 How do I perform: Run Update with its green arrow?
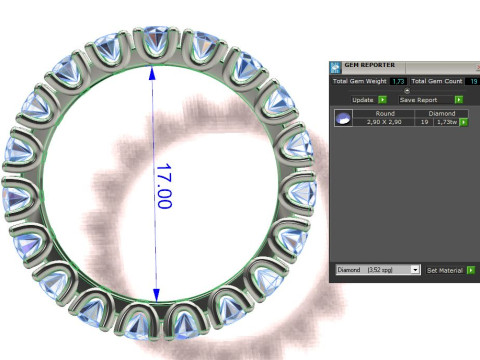click(382, 100)
